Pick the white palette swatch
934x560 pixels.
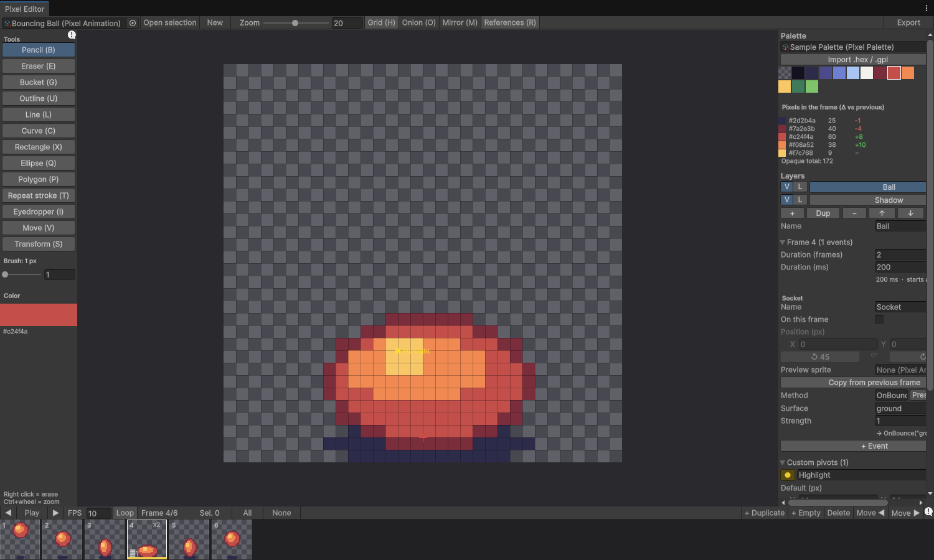click(867, 73)
